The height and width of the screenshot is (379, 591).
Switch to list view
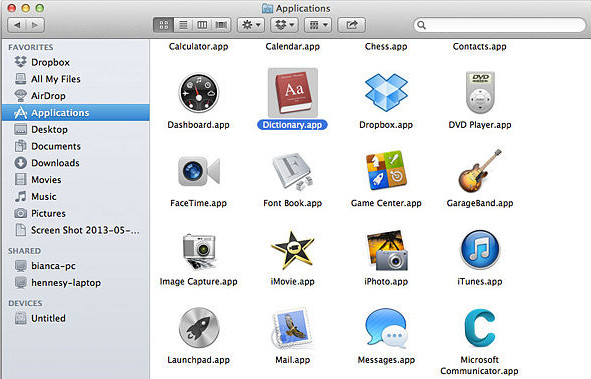[183, 25]
